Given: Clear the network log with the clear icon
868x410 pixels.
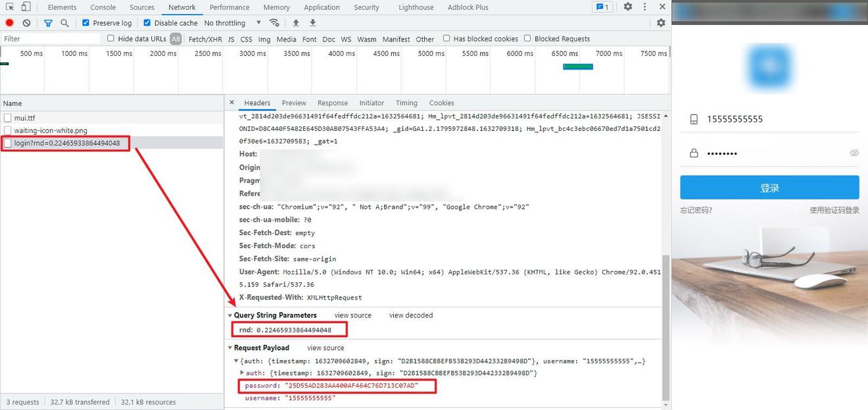Looking at the screenshot, I should [26, 22].
